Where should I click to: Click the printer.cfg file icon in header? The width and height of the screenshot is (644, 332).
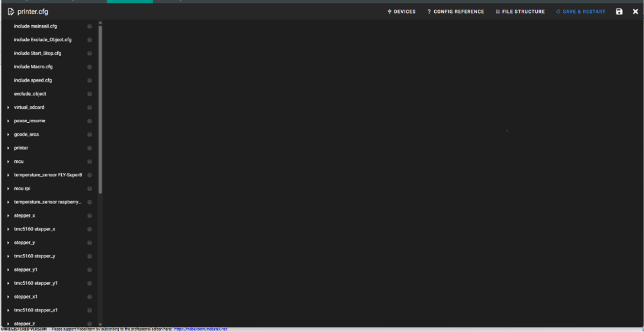point(11,12)
